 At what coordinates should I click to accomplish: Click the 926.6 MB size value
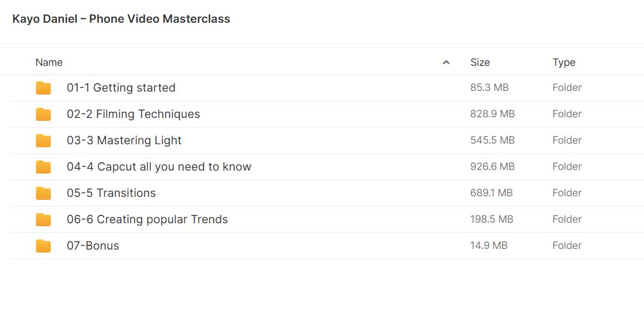pos(493,167)
